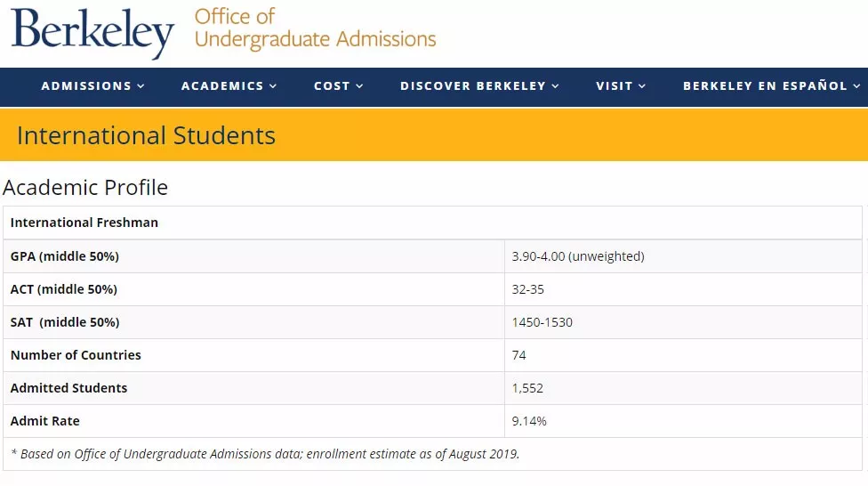The height and width of the screenshot is (486, 868).
Task: Select the Admitted Students value 1,552
Action: coord(527,388)
